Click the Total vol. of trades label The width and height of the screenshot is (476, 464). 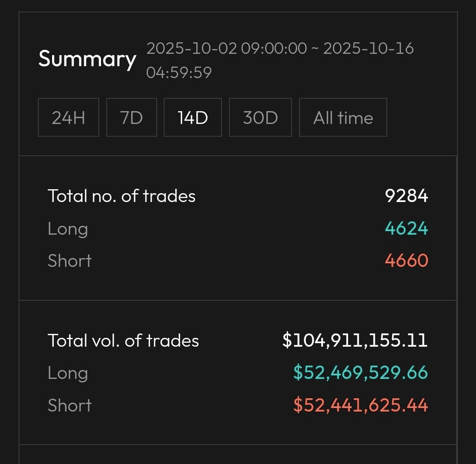coord(123,341)
